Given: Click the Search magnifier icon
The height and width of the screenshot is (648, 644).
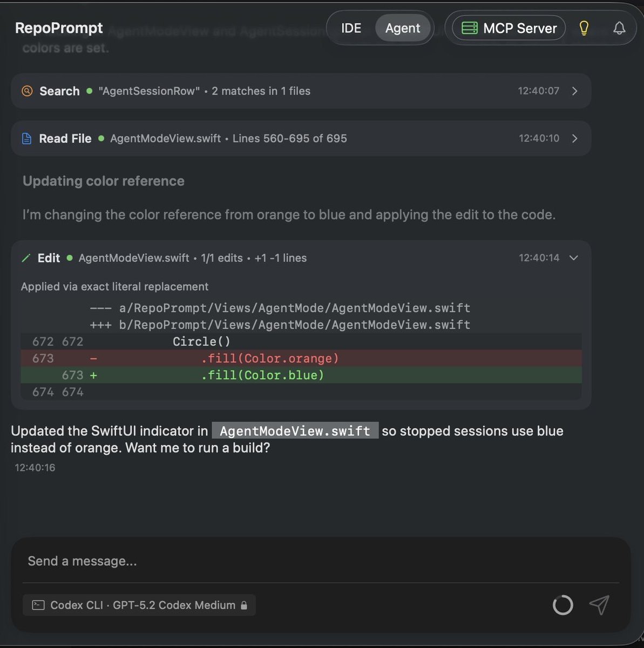Looking at the screenshot, I should point(26,91).
